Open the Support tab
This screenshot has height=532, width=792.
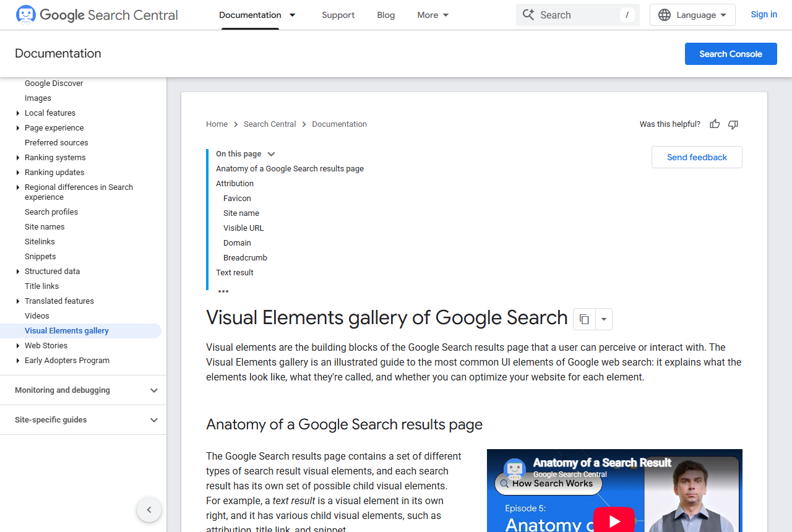pyautogui.click(x=338, y=15)
